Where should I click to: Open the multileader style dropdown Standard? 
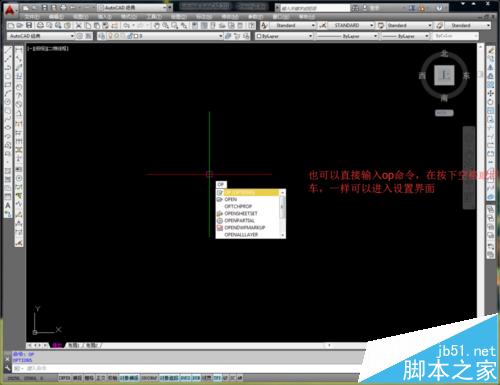pos(467,25)
